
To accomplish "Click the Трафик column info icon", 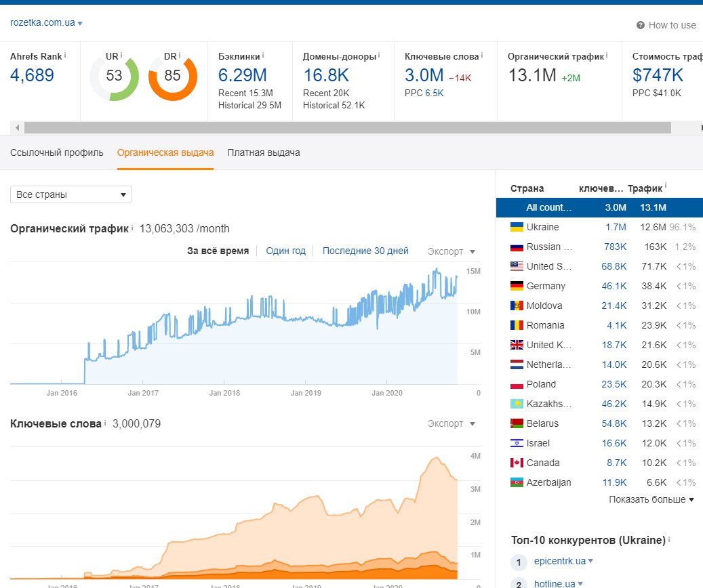I will pyautogui.click(x=665, y=186).
